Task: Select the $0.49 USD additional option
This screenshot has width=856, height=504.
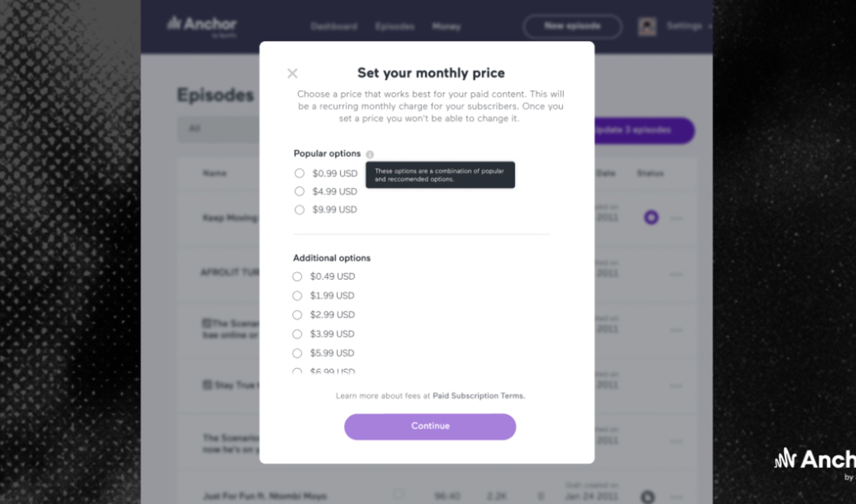Action: click(297, 277)
